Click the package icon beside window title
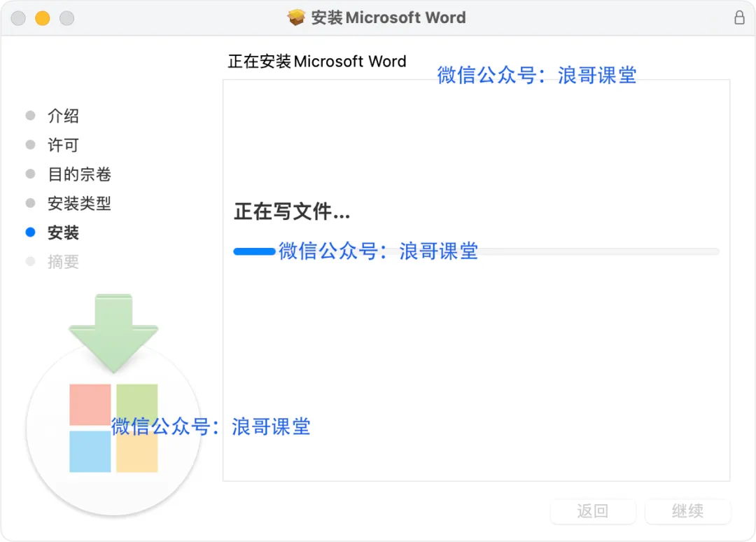 [296, 18]
